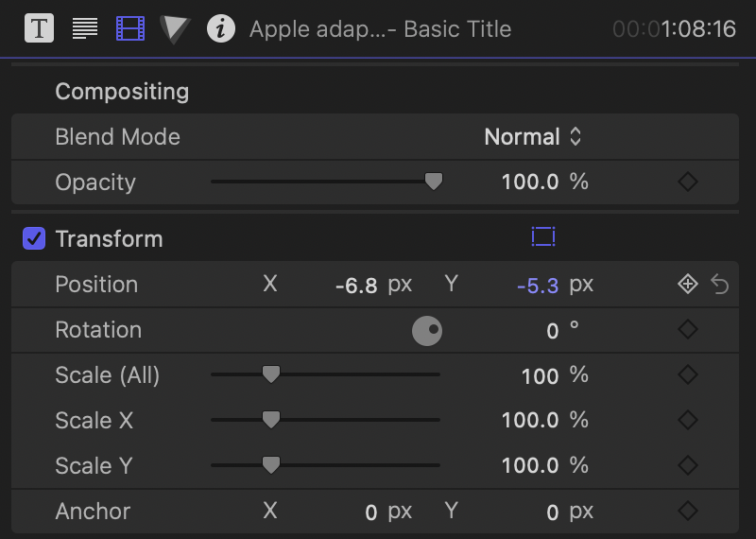The height and width of the screenshot is (539, 756).
Task: Open the Title inspector tab
Action: pyautogui.click(x=39, y=28)
